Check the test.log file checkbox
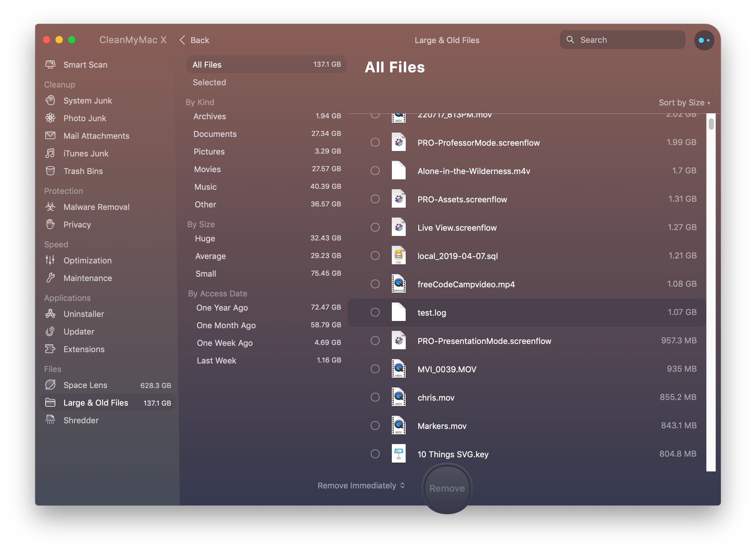 click(375, 313)
